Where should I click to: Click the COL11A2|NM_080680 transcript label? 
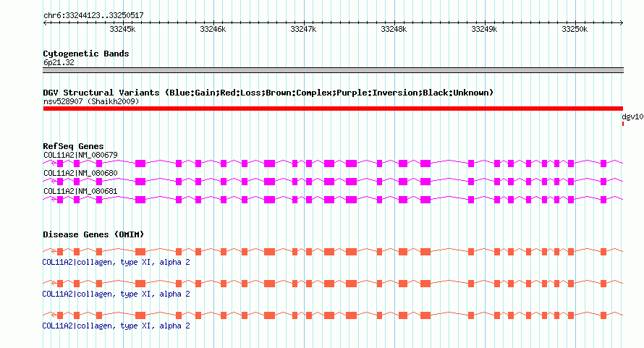80,174
